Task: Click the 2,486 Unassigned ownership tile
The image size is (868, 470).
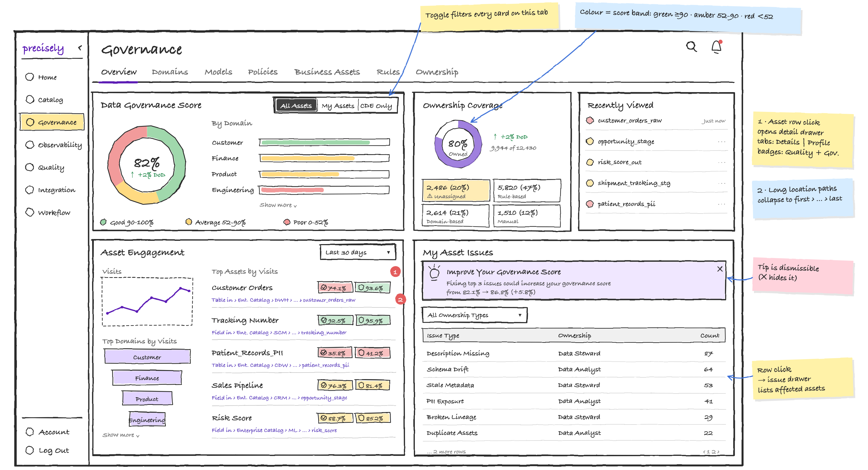Action: pos(456,191)
